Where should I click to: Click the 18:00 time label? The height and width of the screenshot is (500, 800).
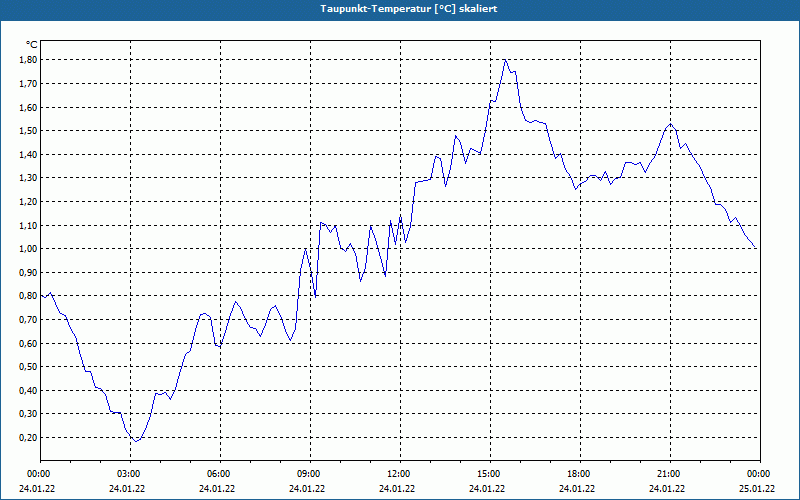tap(580, 474)
